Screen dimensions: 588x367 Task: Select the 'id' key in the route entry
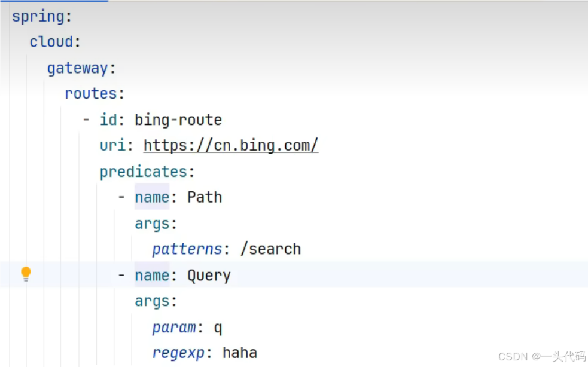(x=108, y=120)
